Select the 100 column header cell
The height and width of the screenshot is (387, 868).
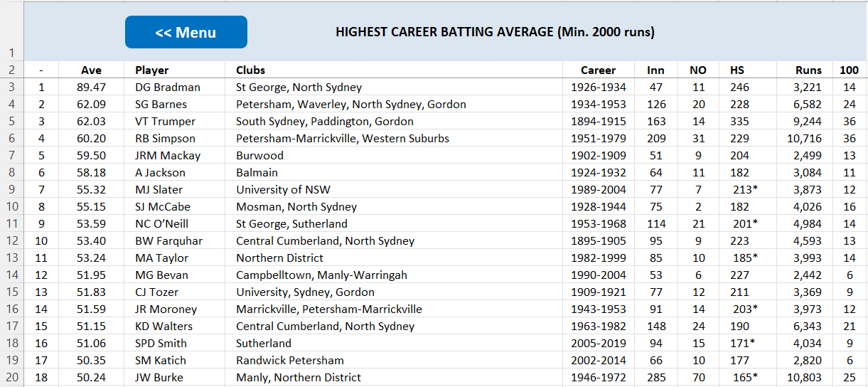click(849, 70)
